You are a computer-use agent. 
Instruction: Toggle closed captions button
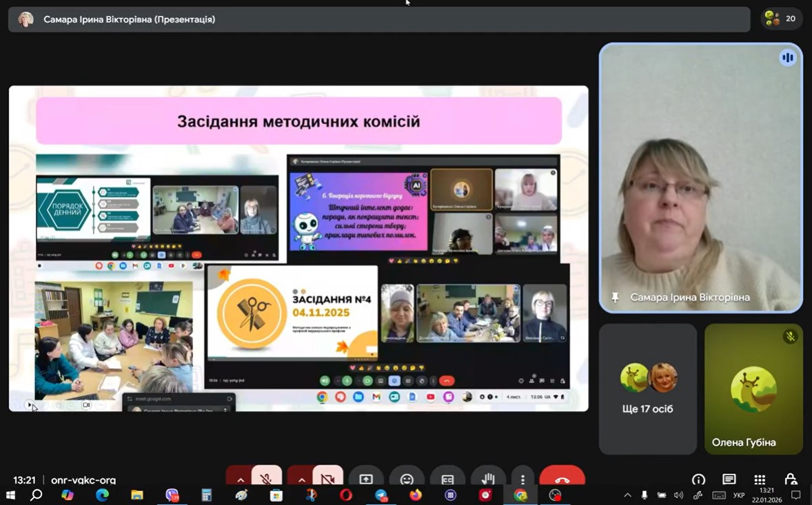tap(447, 479)
